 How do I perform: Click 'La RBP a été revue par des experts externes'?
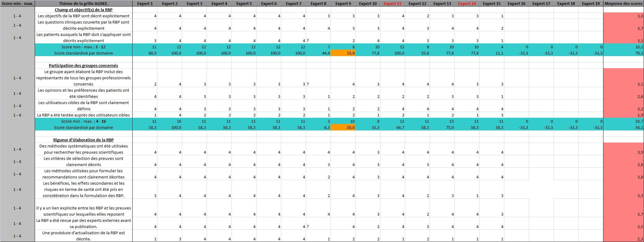(x=84, y=223)
